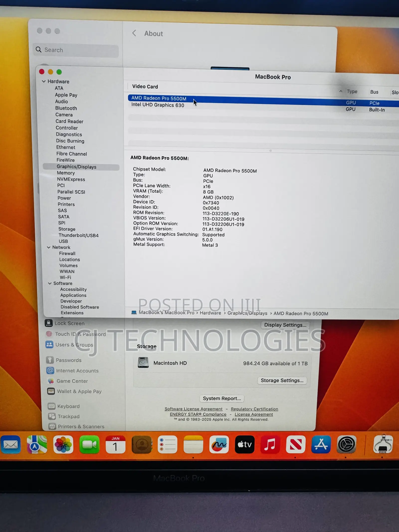The height and width of the screenshot is (532, 399).
Task: Click the Macintosh HD disk icon
Action: click(x=143, y=362)
